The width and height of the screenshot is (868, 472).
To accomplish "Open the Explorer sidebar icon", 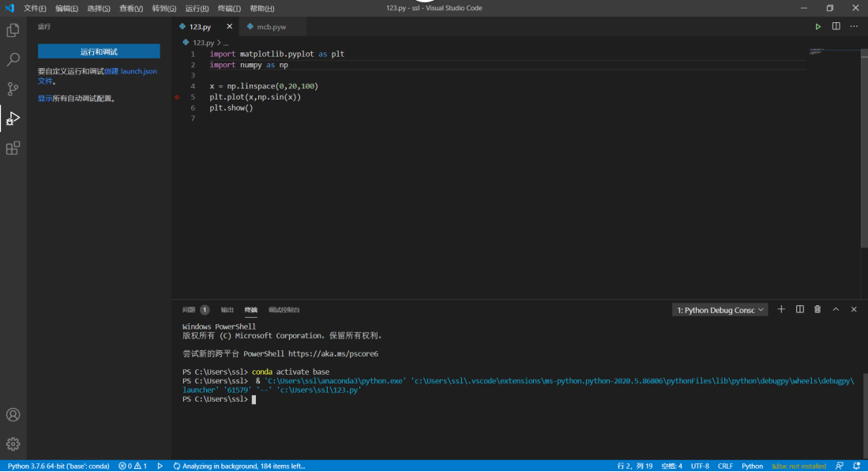I will pyautogui.click(x=12, y=28).
